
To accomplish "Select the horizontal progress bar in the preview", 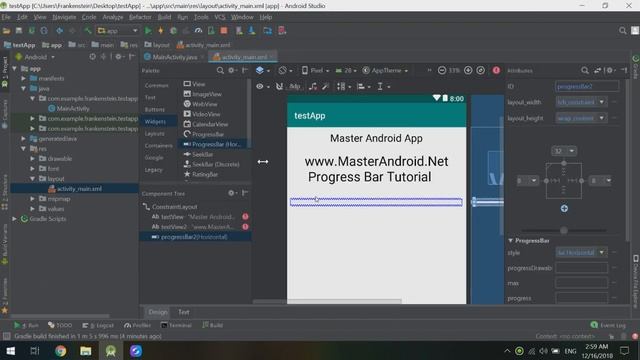I will [376, 202].
